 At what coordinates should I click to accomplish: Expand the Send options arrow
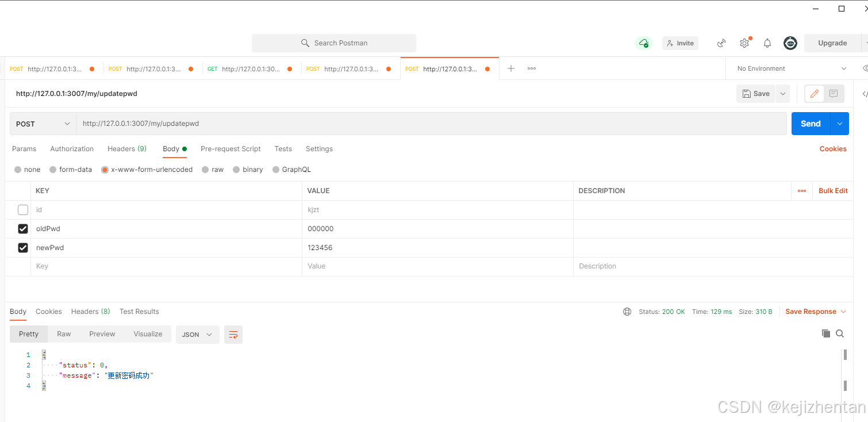click(x=840, y=124)
